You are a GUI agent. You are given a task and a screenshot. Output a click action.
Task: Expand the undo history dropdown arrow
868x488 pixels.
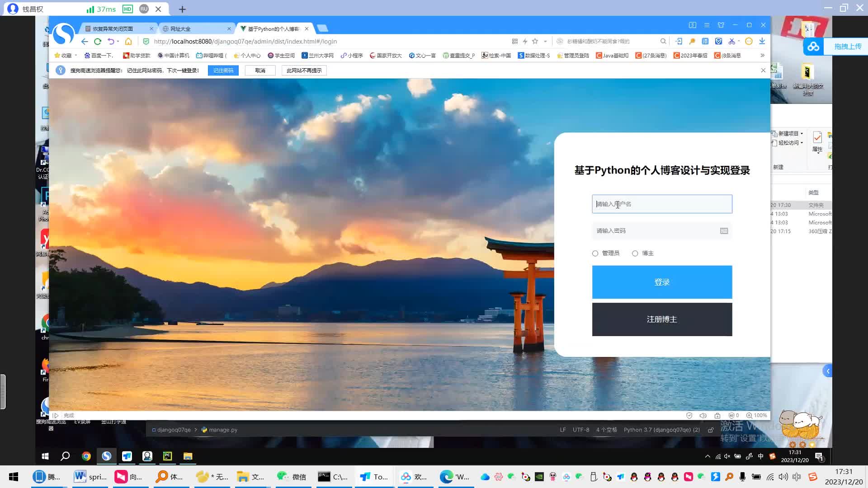tap(118, 41)
